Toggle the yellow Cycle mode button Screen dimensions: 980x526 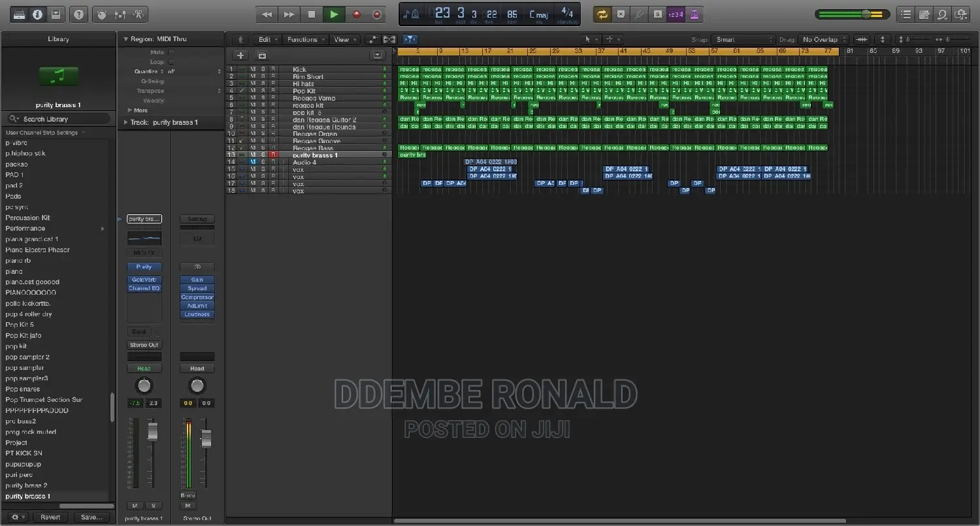tap(602, 14)
